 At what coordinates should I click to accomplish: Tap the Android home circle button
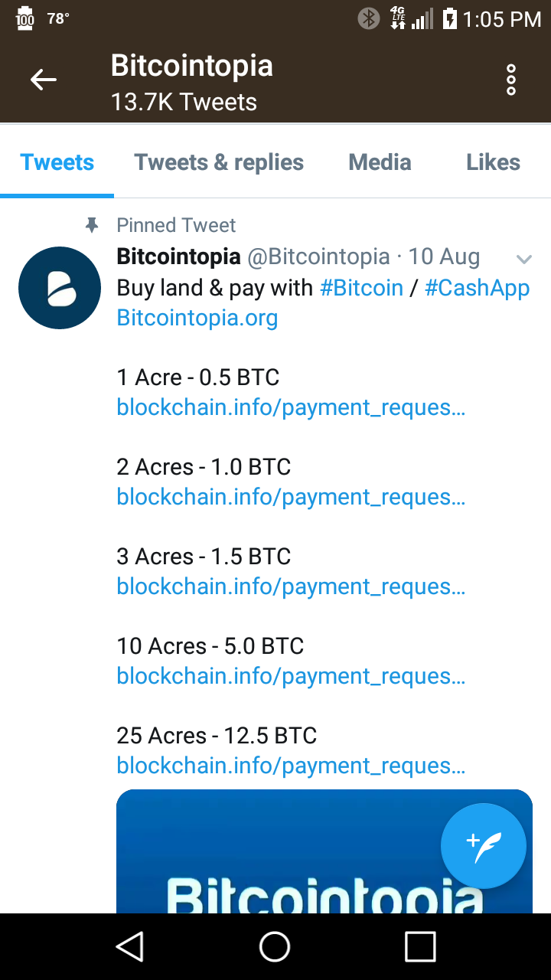click(275, 946)
